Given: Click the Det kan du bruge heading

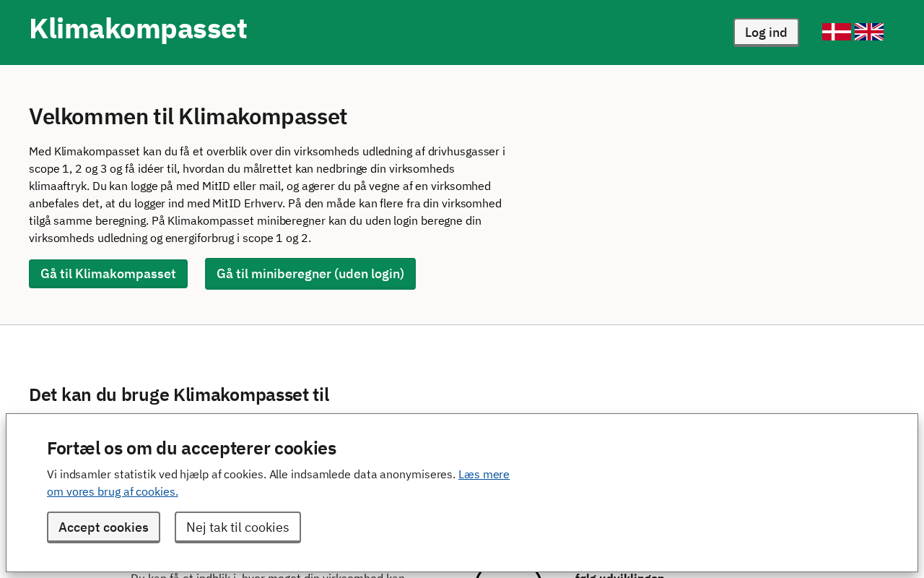Looking at the screenshot, I should (x=179, y=394).
